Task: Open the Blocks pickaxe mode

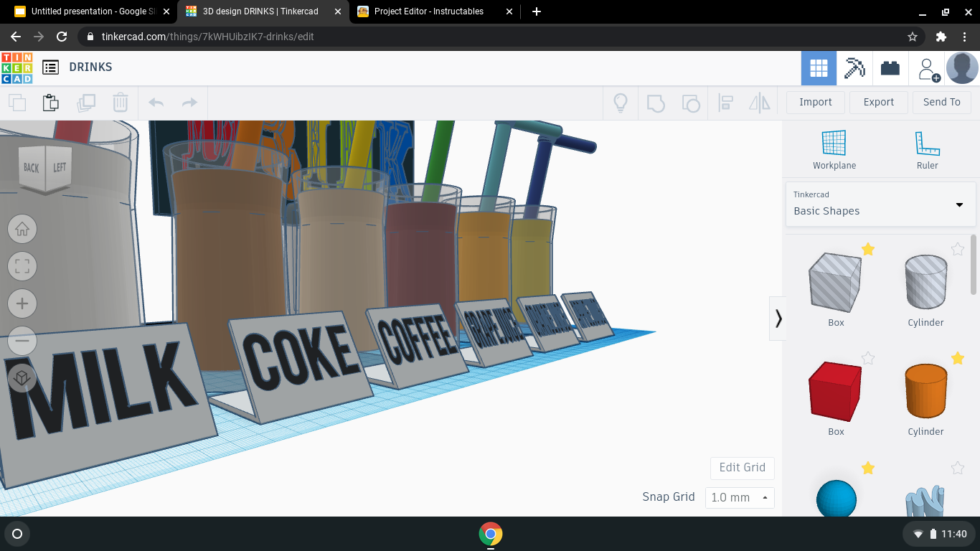Action: (x=854, y=68)
